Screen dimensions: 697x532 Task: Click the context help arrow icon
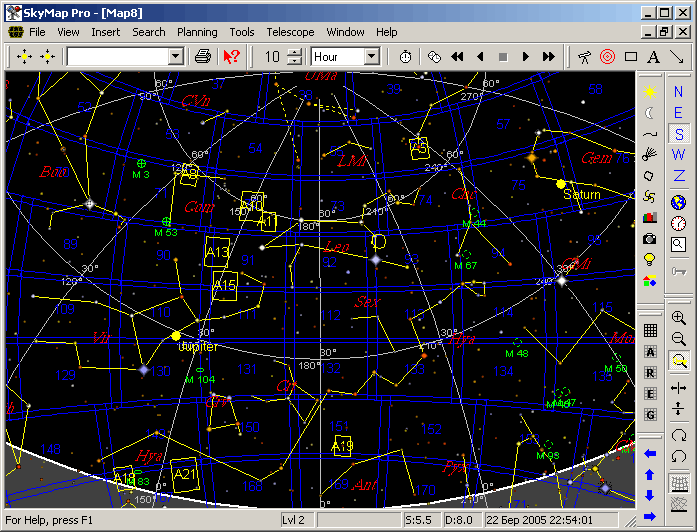pos(231,57)
